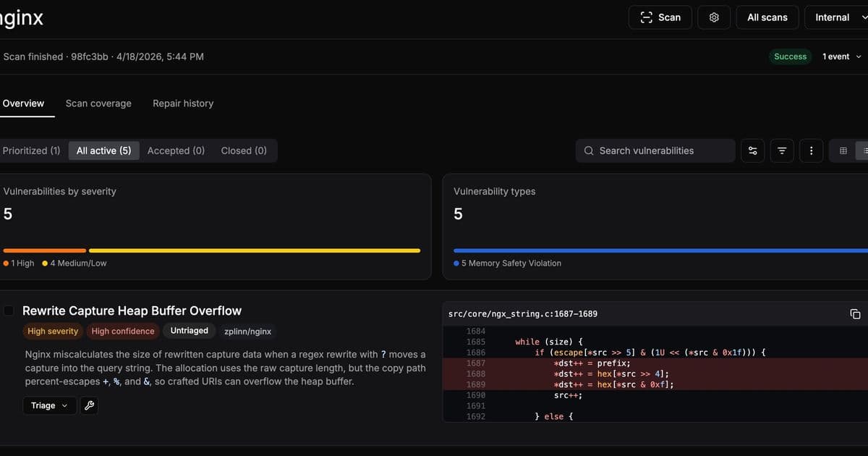The height and width of the screenshot is (456, 868).
Task: Click the High severity tag
Action: 53,331
